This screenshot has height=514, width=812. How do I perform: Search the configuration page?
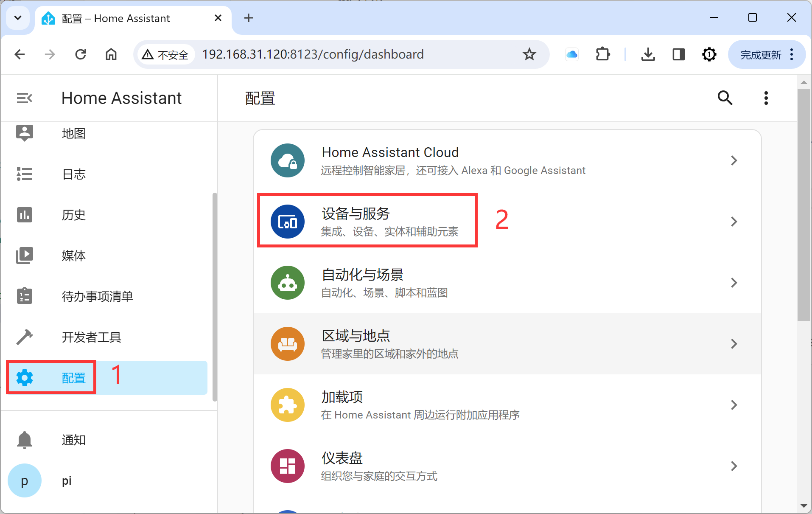[725, 98]
